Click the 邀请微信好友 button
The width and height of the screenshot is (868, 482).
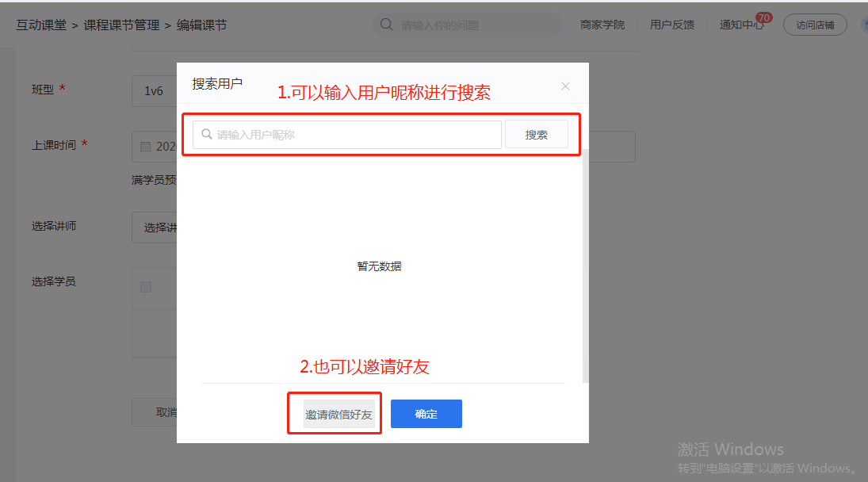338,414
